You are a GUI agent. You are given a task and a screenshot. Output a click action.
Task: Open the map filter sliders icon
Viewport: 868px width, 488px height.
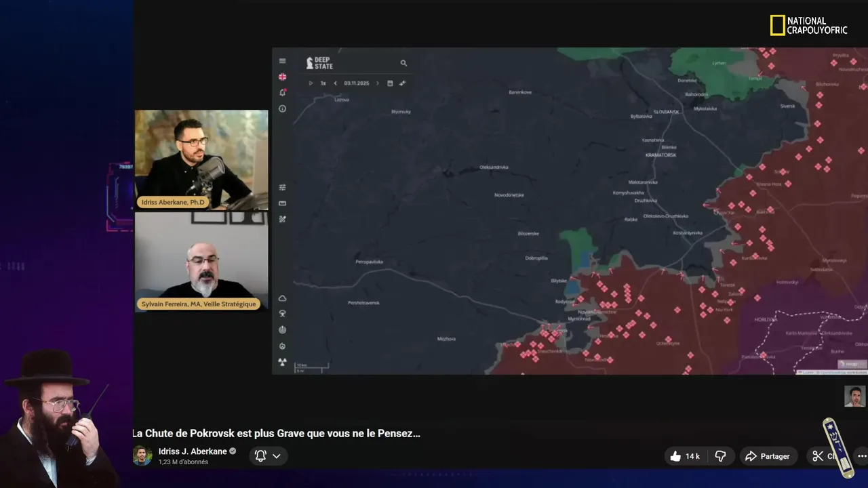(x=282, y=188)
